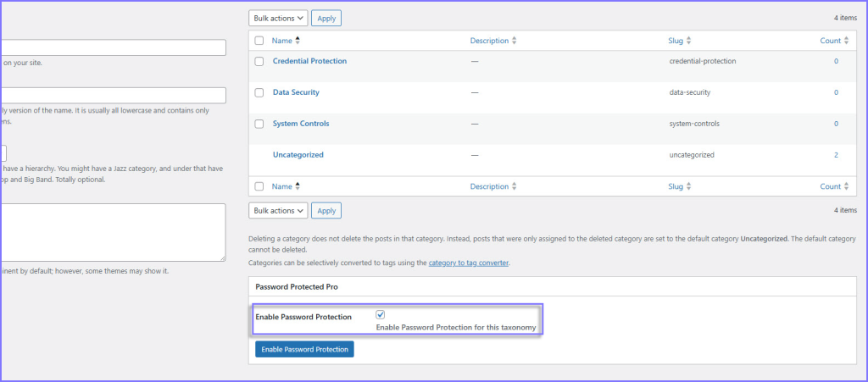Open the top Bulk actions dropdown

click(278, 18)
